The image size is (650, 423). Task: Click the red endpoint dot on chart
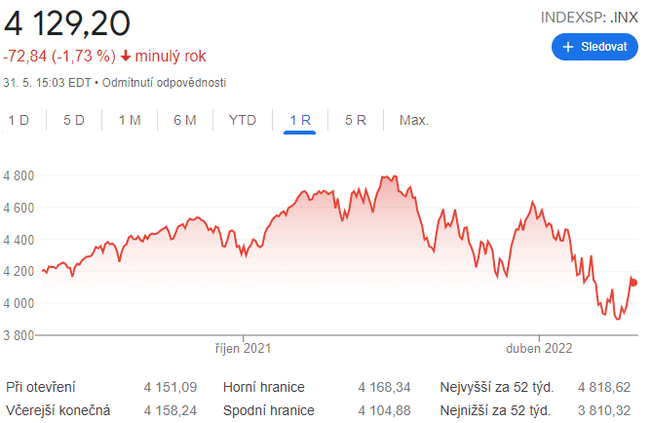point(634,282)
